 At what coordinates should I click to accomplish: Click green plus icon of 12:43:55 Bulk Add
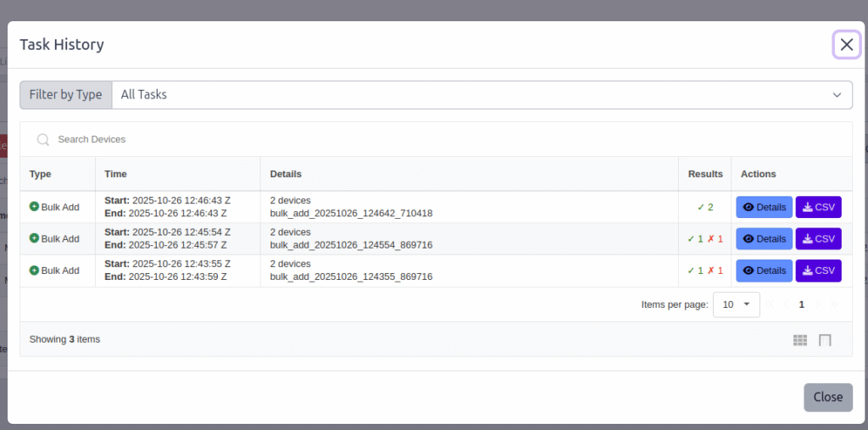(35, 270)
